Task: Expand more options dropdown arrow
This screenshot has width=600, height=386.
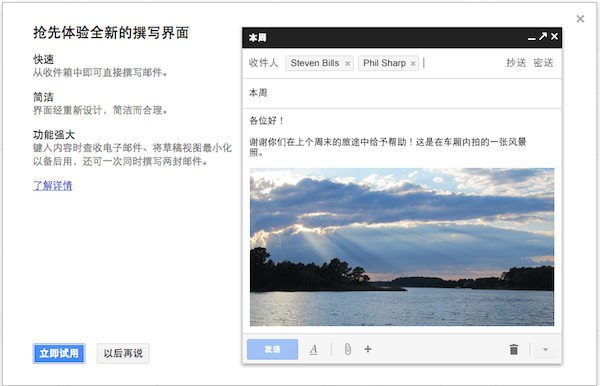Action: 545,349
